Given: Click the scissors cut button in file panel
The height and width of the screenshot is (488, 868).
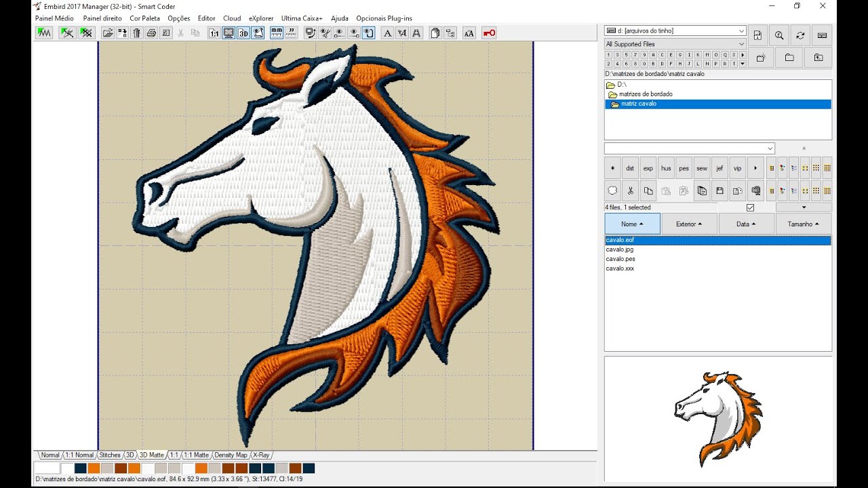Looking at the screenshot, I should pos(631,190).
